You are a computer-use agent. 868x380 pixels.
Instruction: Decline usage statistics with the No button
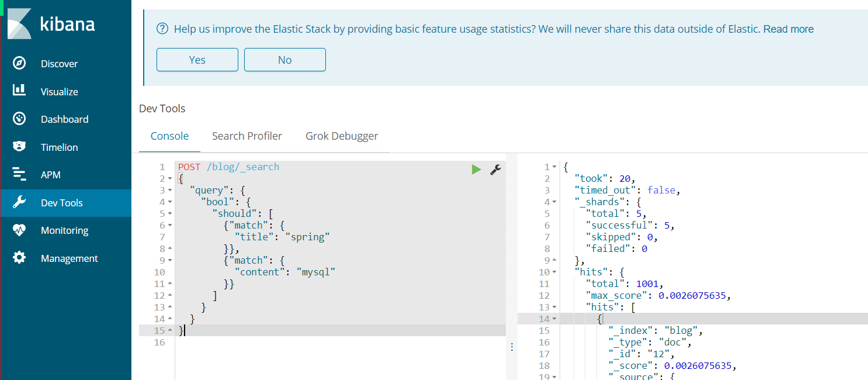coord(285,60)
